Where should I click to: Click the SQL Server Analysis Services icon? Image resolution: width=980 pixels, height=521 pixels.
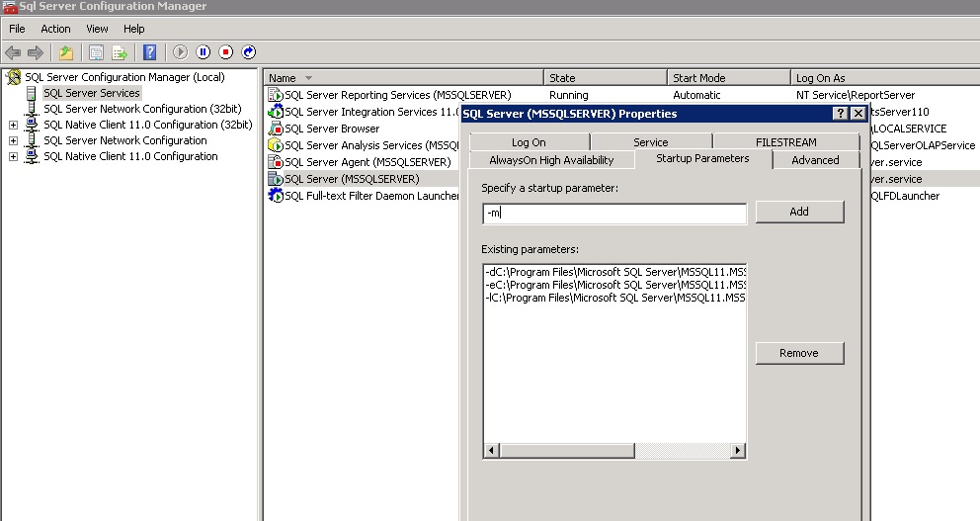[x=275, y=145]
